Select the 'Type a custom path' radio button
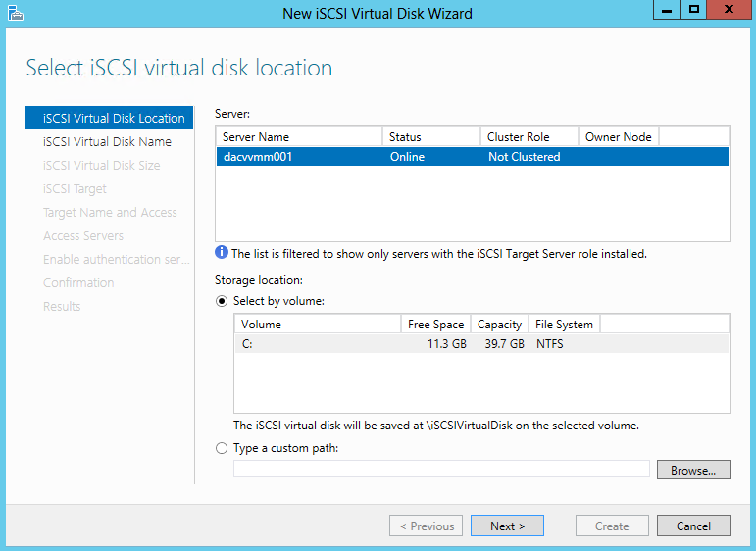Screen dimensions: 756x551 point(222,448)
